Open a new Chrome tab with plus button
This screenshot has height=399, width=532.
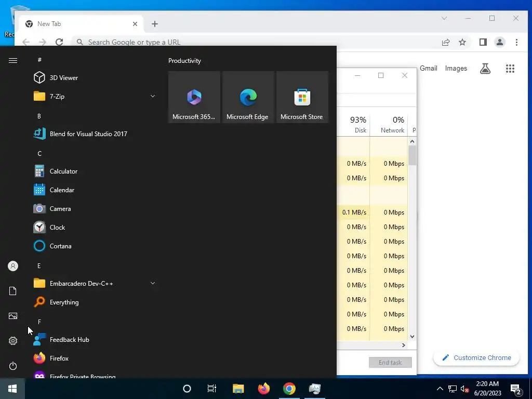click(x=155, y=24)
